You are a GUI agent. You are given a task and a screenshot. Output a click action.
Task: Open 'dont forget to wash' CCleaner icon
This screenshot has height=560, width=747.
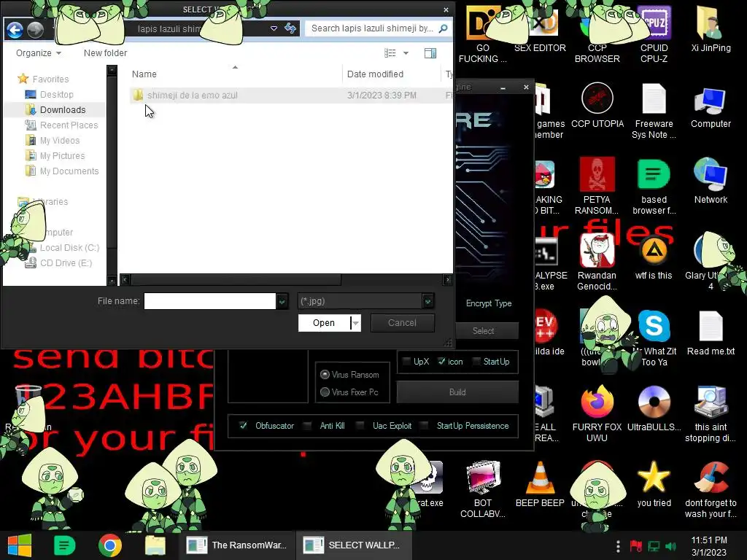click(711, 489)
